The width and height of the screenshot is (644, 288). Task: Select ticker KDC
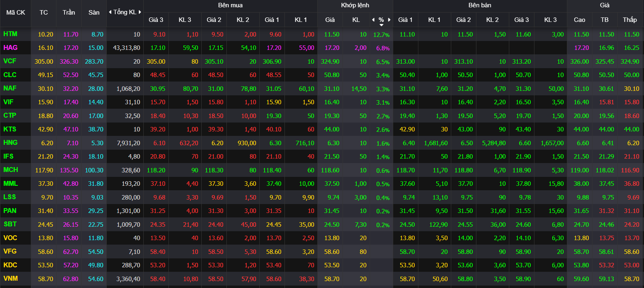pyautogui.click(x=10, y=265)
